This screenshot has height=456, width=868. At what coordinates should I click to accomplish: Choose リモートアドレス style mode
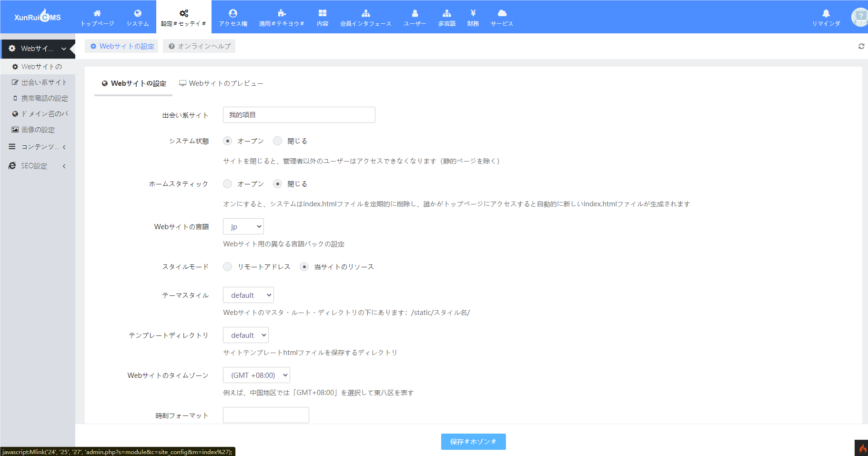pos(228,267)
